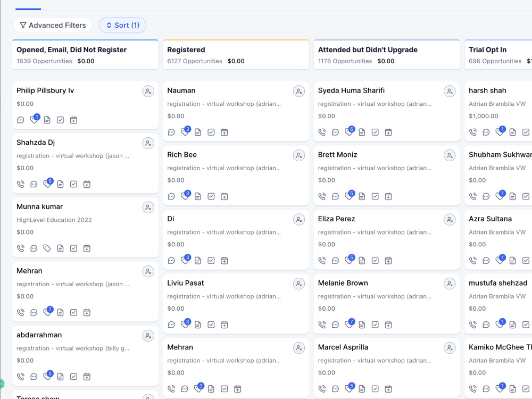Open the chat icon on Eliza Perez card

click(x=335, y=261)
